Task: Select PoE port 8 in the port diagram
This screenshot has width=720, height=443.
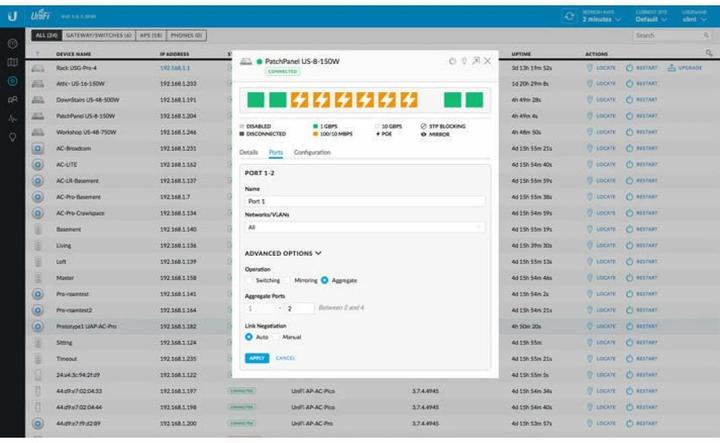Action: [409, 100]
